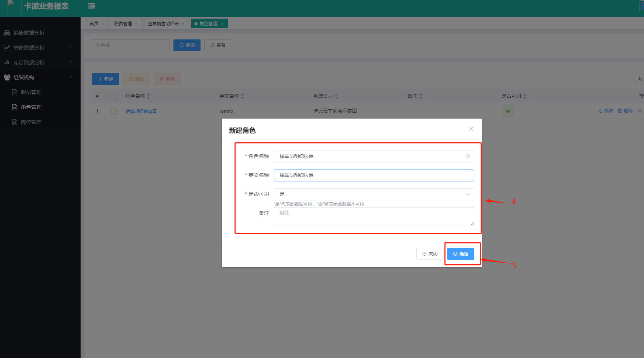The width and height of the screenshot is (644, 358).
Task: Open 岗位管理 in the sidebar
Action: click(x=31, y=122)
